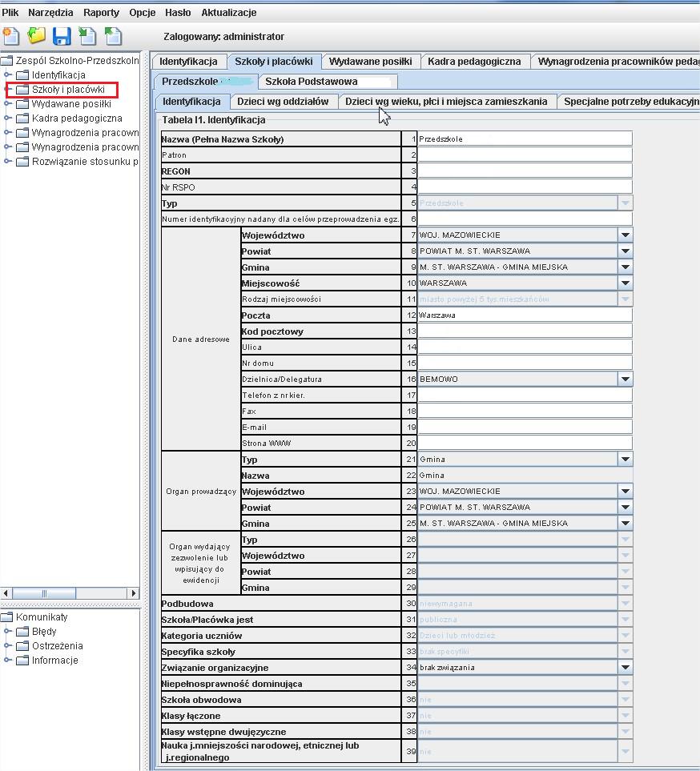Open the Specjalne potrzeby edukacyjn tab

click(x=630, y=102)
